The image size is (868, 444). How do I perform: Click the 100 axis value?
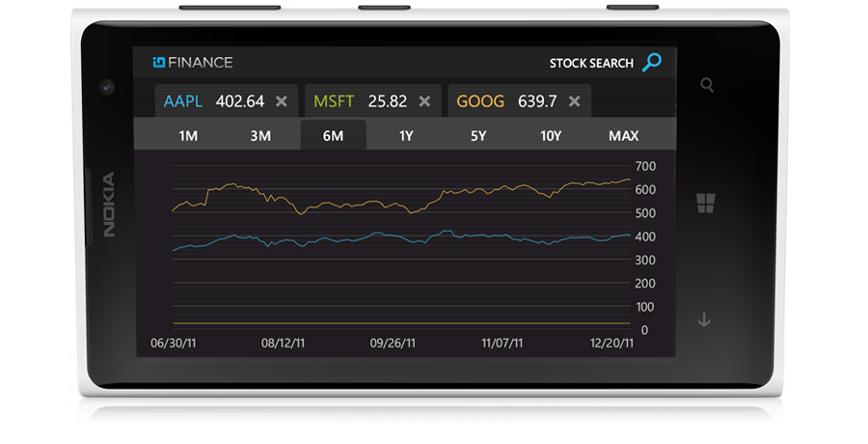point(645,307)
